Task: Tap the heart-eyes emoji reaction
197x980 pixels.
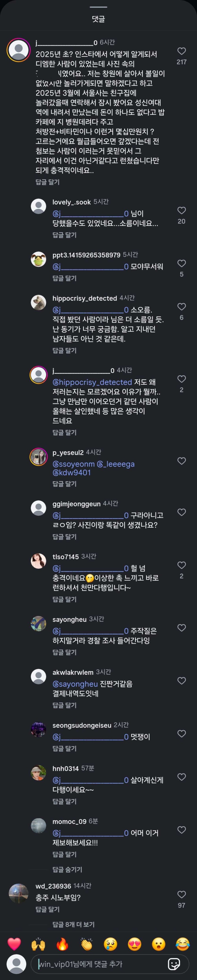Action: click(135, 944)
